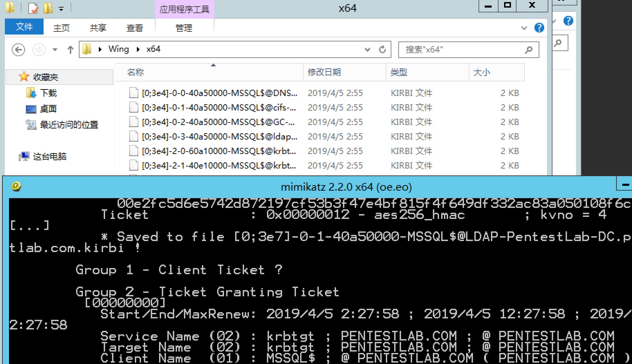Open the recent locations dropdown
The width and height of the screenshot is (632, 364).
[55, 50]
